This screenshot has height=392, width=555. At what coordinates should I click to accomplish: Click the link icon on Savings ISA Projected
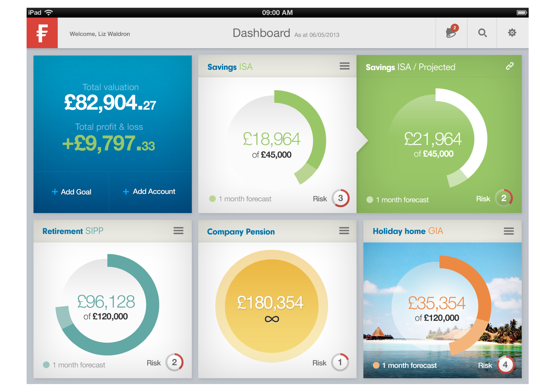pos(510,66)
